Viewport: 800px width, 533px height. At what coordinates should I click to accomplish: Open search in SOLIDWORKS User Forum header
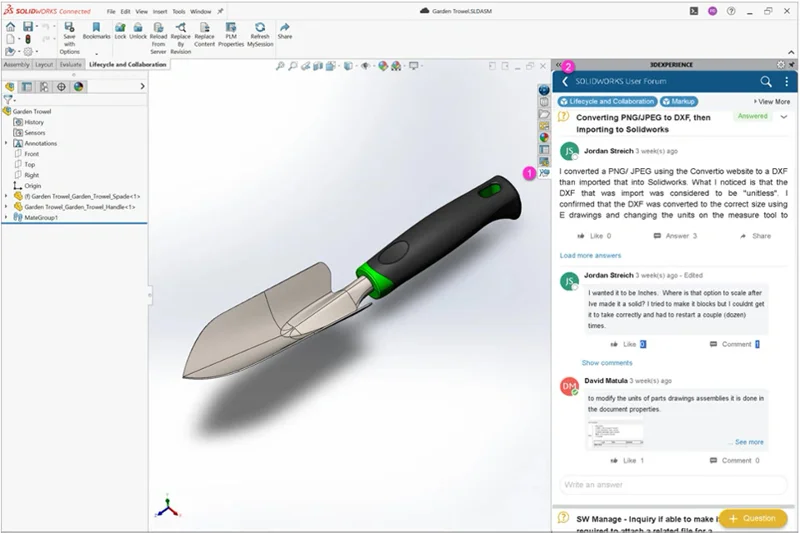[766, 81]
